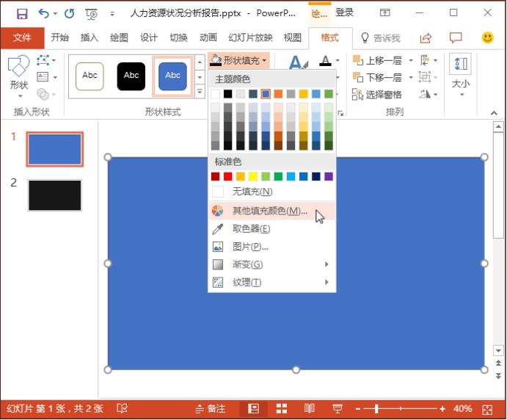Start slideshow from status bar icon
The width and height of the screenshot is (507, 420).
pos(338,408)
